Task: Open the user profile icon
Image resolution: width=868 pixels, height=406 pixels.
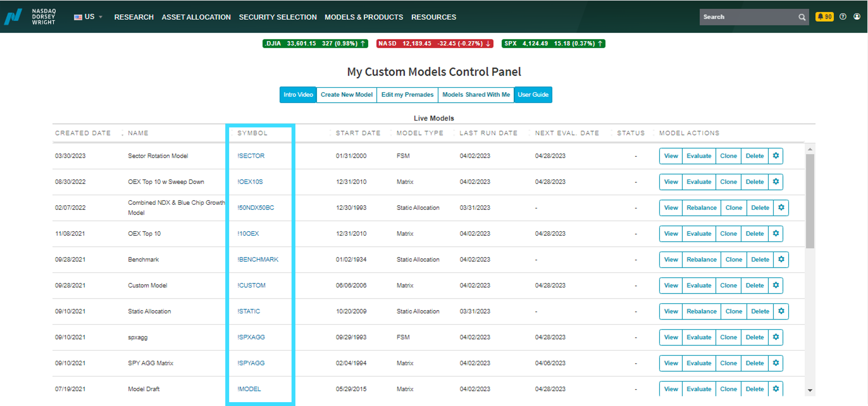Action: pyautogui.click(x=857, y=17)
